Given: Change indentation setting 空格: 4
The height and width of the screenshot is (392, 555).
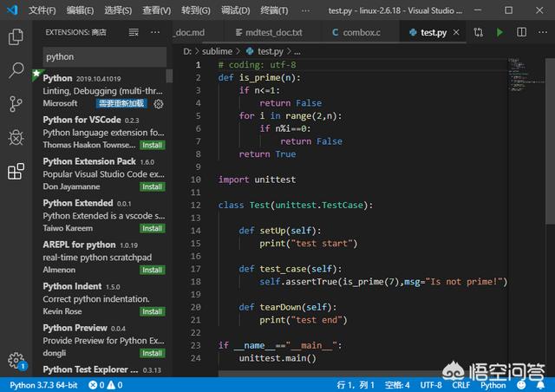Looking at the screenshot, I should [397, 385].
